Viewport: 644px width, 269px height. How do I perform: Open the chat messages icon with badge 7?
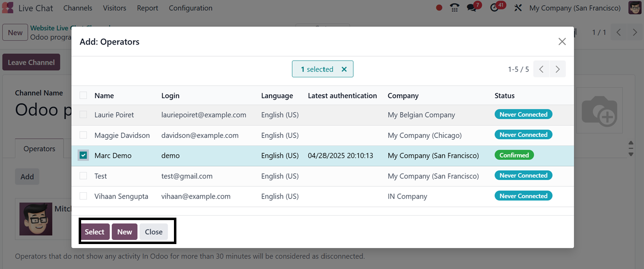[x=472, y=8]
